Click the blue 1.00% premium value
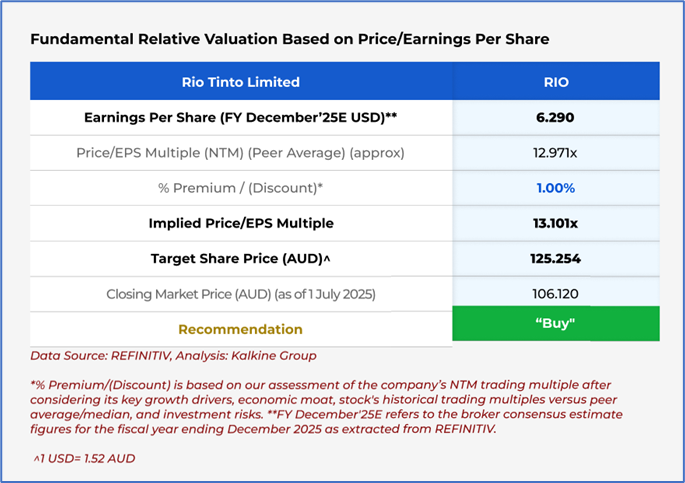This screenshot has width=685, height=483. (x=555, y=188)
